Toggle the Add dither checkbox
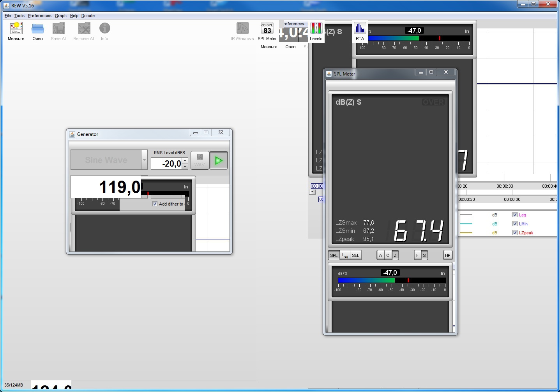This screenshot has height=392, width=560. [155, 204]
